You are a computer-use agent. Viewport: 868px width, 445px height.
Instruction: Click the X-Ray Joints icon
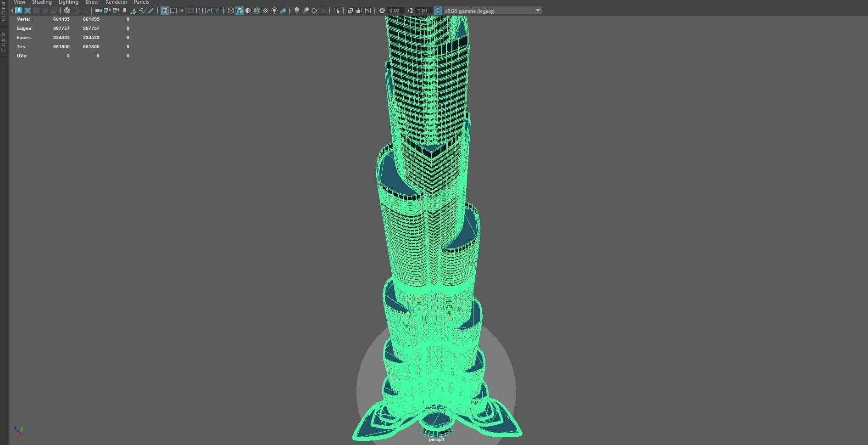368,10
